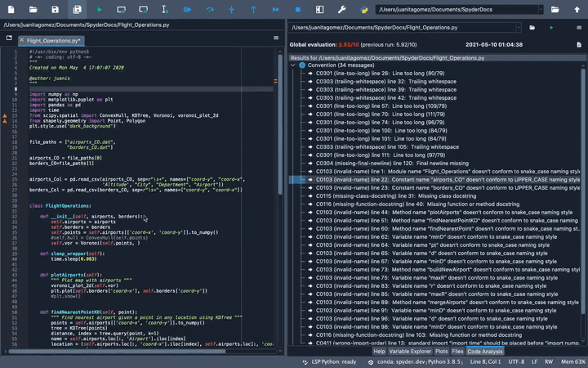Open Code Analysis pane options menu
Image resolution: width=588 pixels, height=368 pixels.
[x=579, y=28]
